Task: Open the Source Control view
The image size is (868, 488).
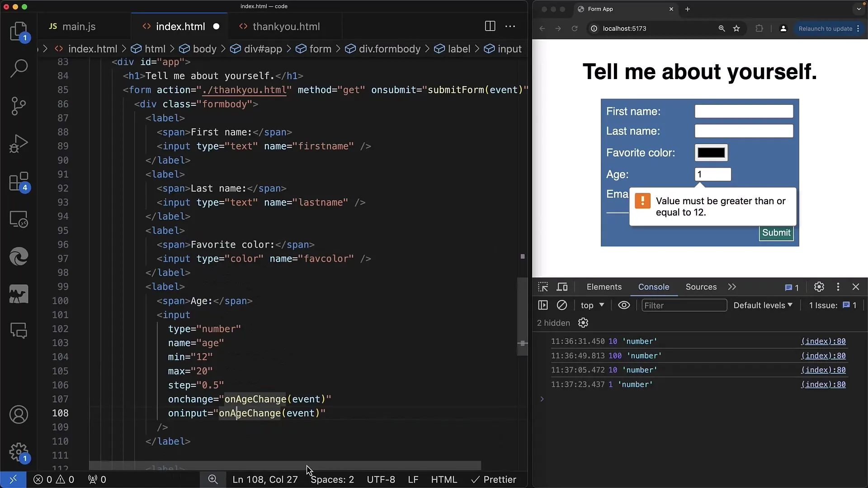Action: point(19,106)
